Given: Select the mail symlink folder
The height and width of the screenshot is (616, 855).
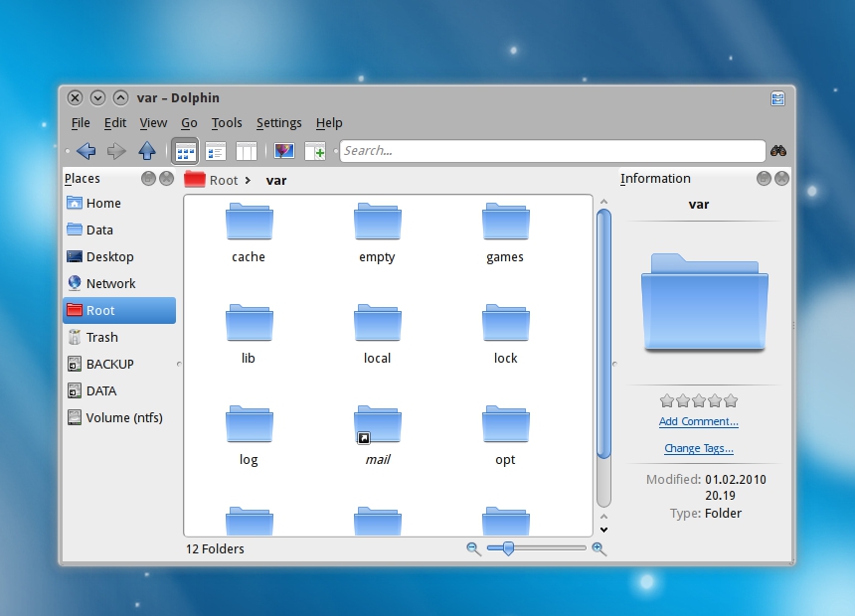Looking at the screenshot, I should click(x=377, y=436).
